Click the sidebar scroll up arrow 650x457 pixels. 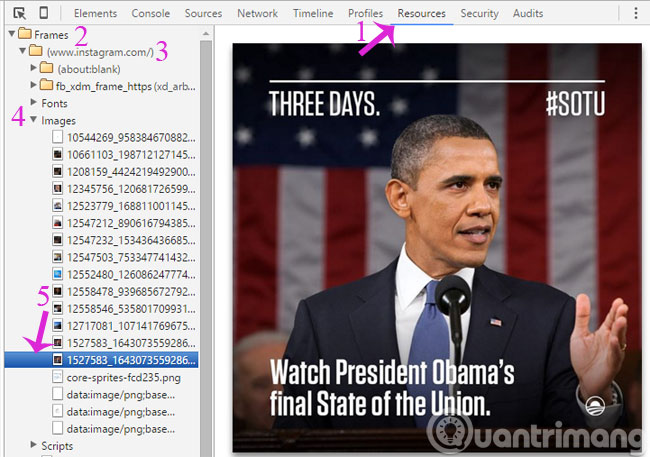[x=206, y=34]
